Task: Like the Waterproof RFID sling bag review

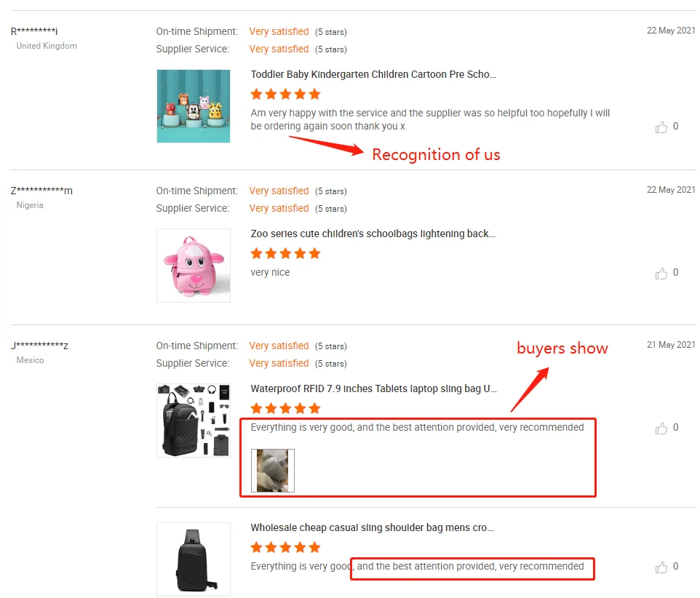Action: tap(661, 428)
